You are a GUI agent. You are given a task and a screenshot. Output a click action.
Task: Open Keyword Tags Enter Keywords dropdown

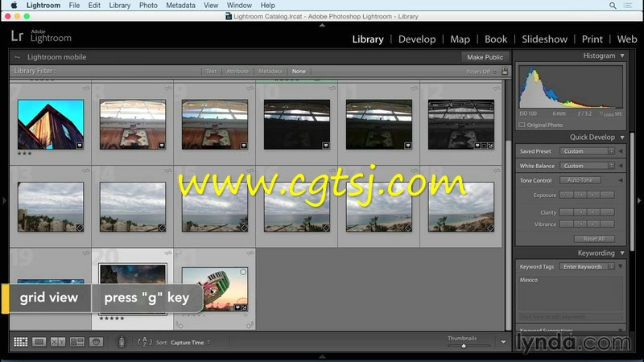587,266
